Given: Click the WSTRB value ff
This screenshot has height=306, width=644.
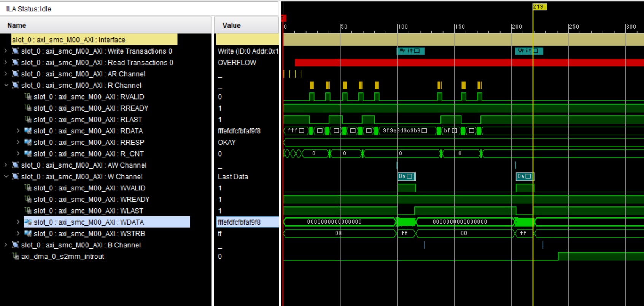Looking at the screenshot, I should coord(220,233).
